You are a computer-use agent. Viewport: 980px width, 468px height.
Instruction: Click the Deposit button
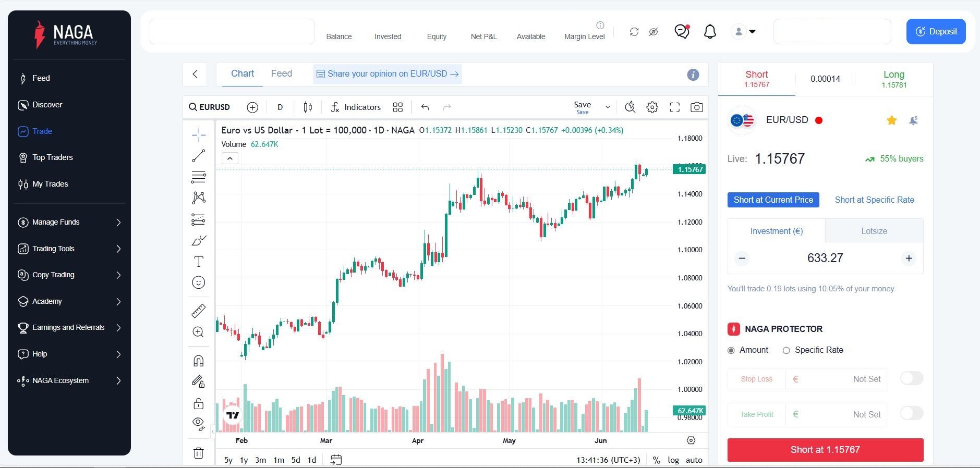[936, 32]
